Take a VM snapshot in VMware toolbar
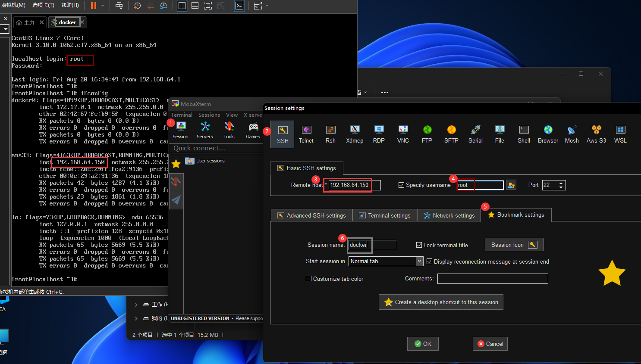The width and height of the screenshot is (641, 364). (137, 6)
